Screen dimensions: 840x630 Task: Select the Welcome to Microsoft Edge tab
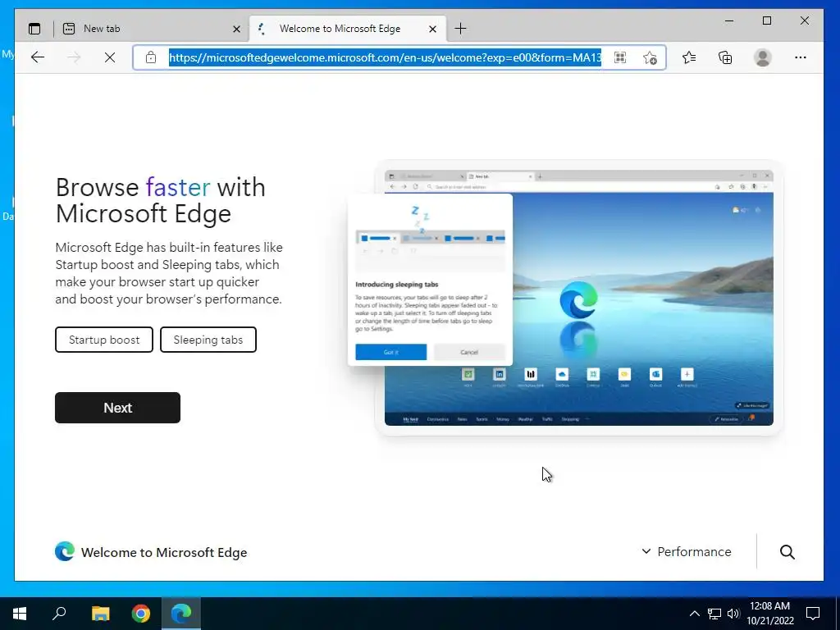pyautogui.click(x=348, y=29)
